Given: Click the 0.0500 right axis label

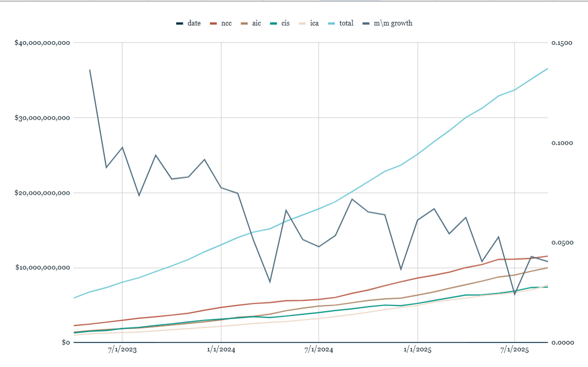Looking at the screenshot, I should click(561, 243).
